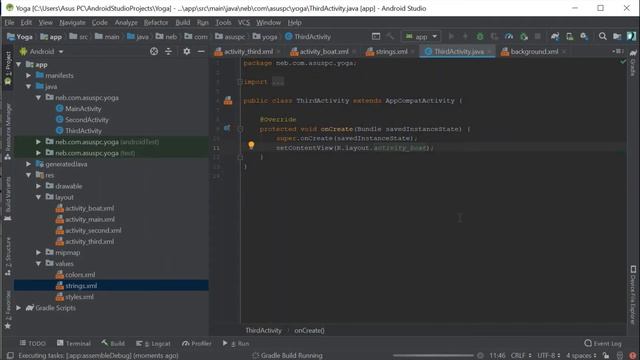The image size is (640, 360).
Task: Toggle the Resource Manager side panel
Action: (8, 132)
